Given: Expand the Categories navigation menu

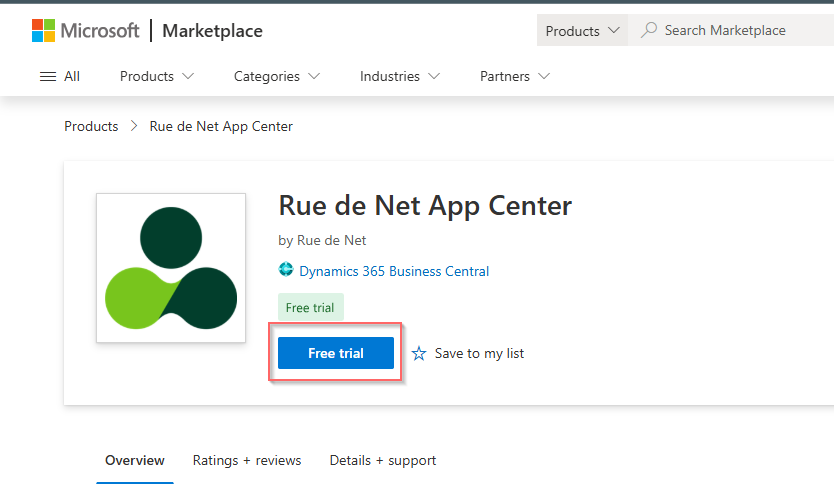Looking at the screenshot, I should (x=276, y=76).
